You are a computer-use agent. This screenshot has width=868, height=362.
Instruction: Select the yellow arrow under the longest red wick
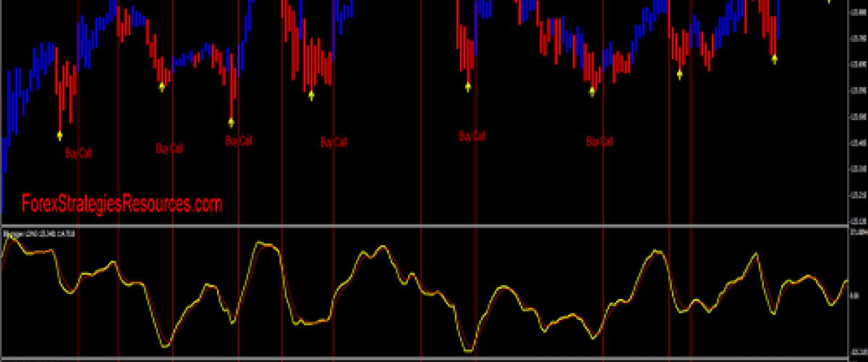[x=231, y=122]
